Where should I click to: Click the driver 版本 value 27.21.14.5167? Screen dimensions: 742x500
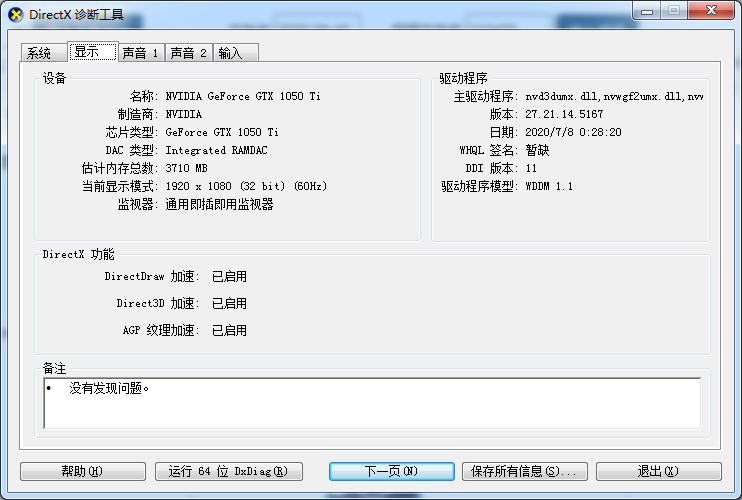click(x=564, y=115)
